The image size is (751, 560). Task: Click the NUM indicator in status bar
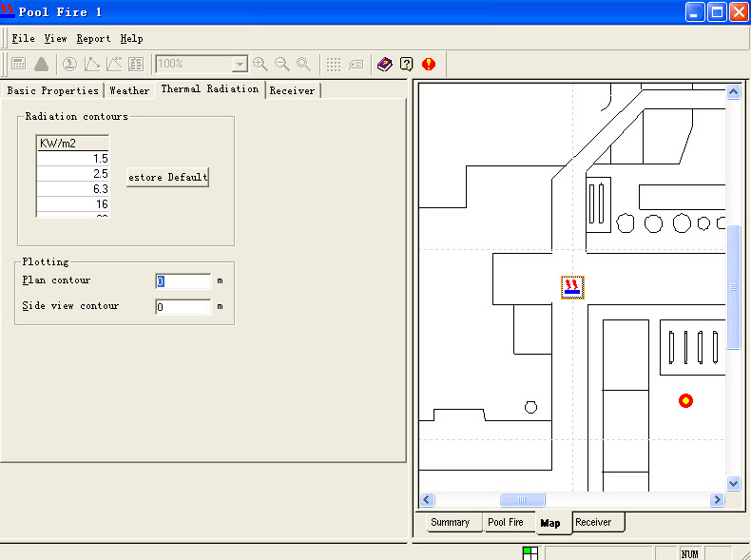[x=690, y=553]
